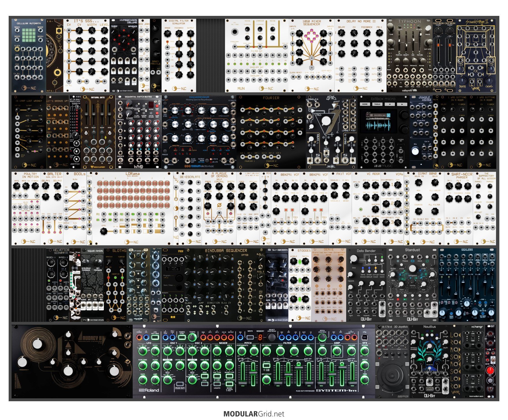The height and width of the screenshot is (420, 508).
Task: Click the red memory digit display on System-1m
Action: pos(260,337)
